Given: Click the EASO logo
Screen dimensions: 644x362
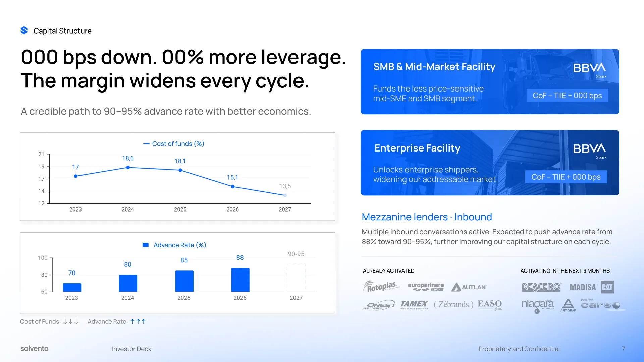Looking at the screenshot, I should pyautogui.click(x=490, y=304).
